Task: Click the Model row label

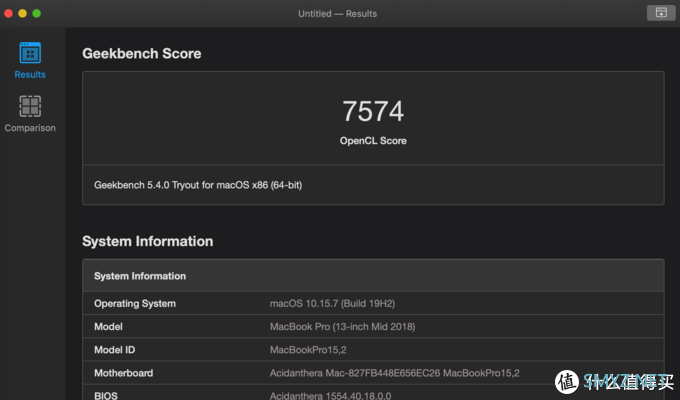Action: 108,327
